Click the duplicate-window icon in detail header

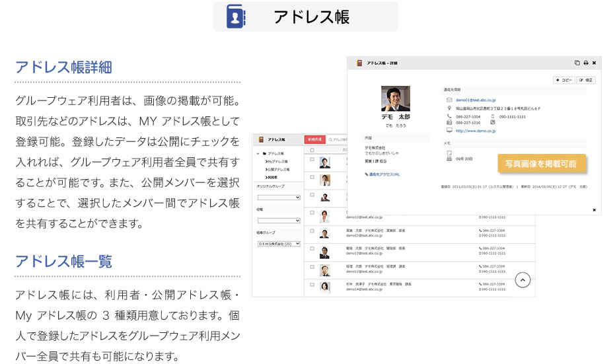pos(577,63)
